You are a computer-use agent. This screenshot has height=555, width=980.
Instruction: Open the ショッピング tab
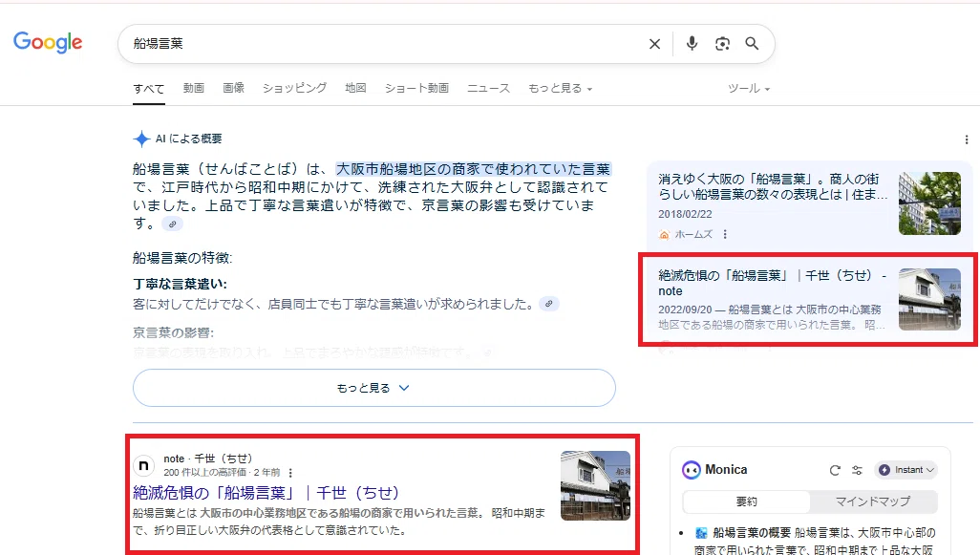pos(294,88)
